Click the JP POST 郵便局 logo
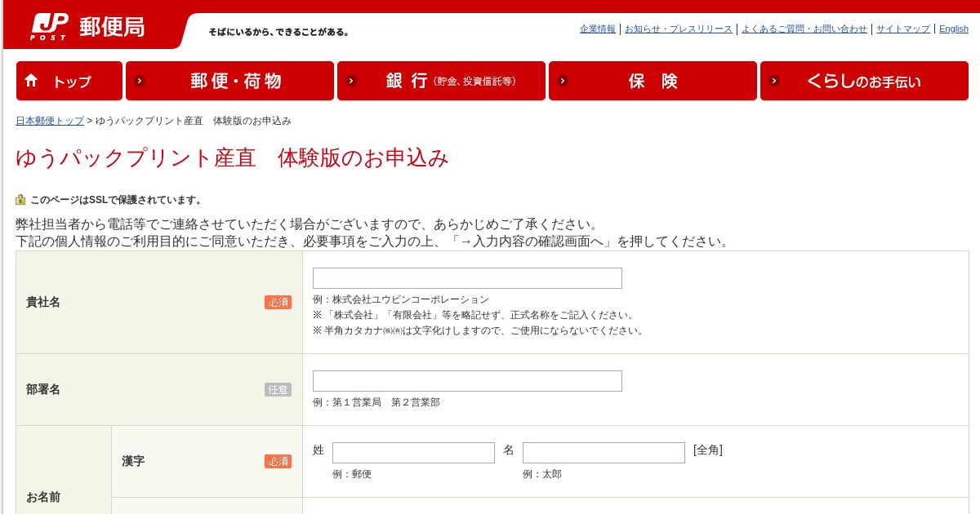Screen dimensions: 980x514 coord(87,27)
